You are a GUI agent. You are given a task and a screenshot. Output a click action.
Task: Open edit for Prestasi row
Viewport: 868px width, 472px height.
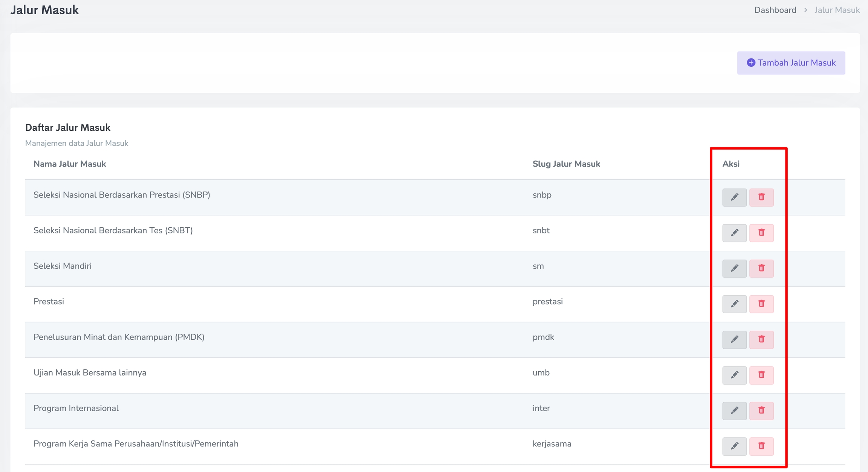click(x=734, y=304)
